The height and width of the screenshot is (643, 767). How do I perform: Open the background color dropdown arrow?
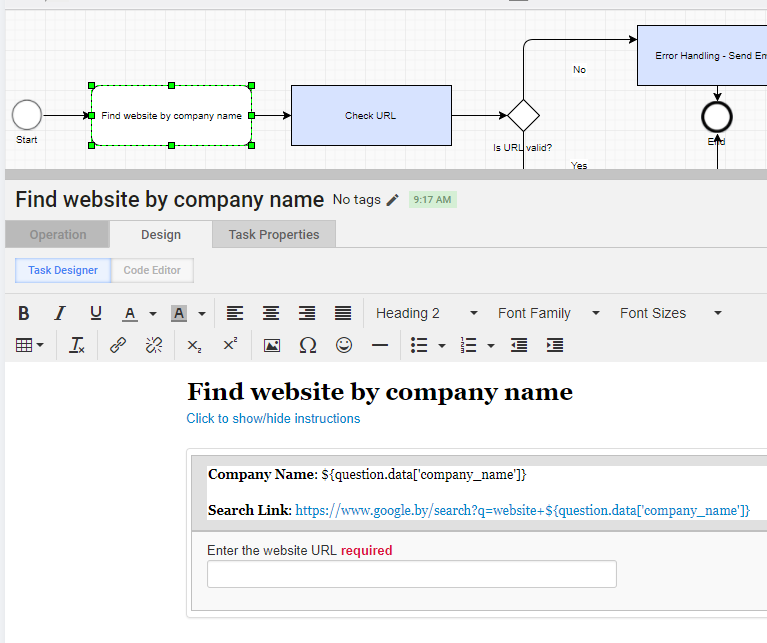[x=202, y=313]
